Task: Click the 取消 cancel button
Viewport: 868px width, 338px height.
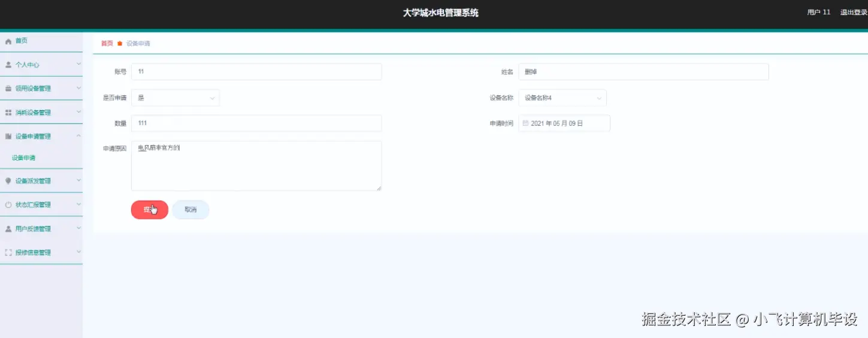Action: coord(190,210)
